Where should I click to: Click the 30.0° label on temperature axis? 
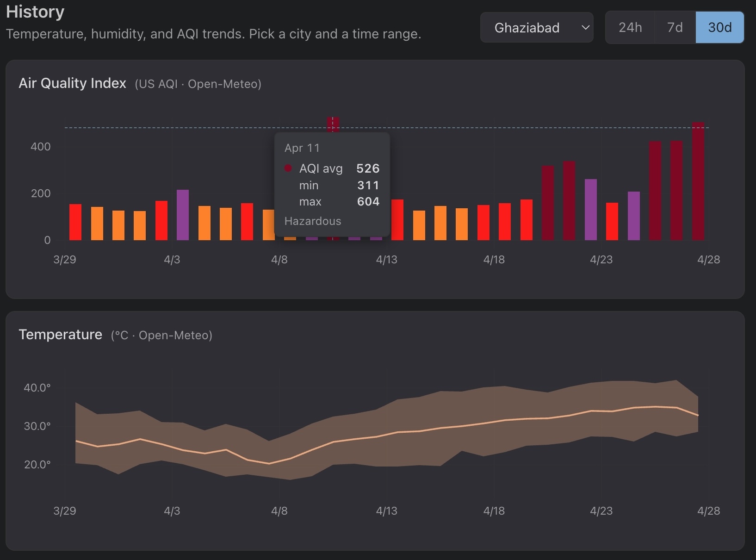pyautogui.click(x=37, y=426)
